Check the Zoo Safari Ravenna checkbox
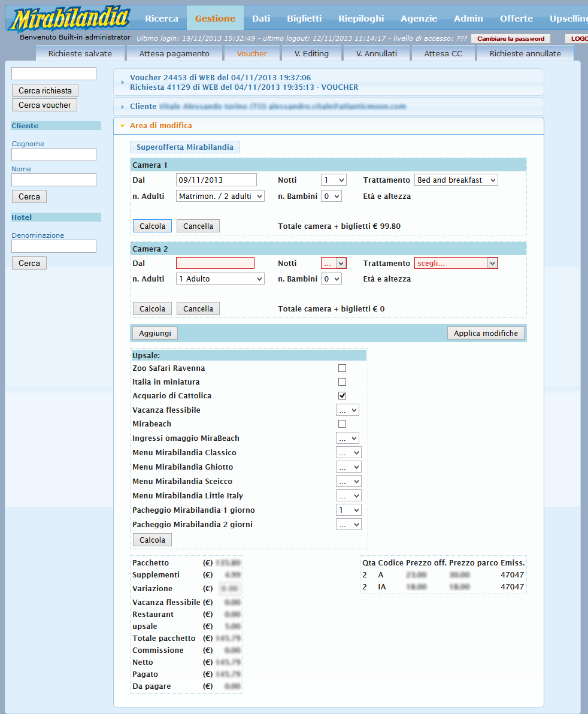 [343, 368]
